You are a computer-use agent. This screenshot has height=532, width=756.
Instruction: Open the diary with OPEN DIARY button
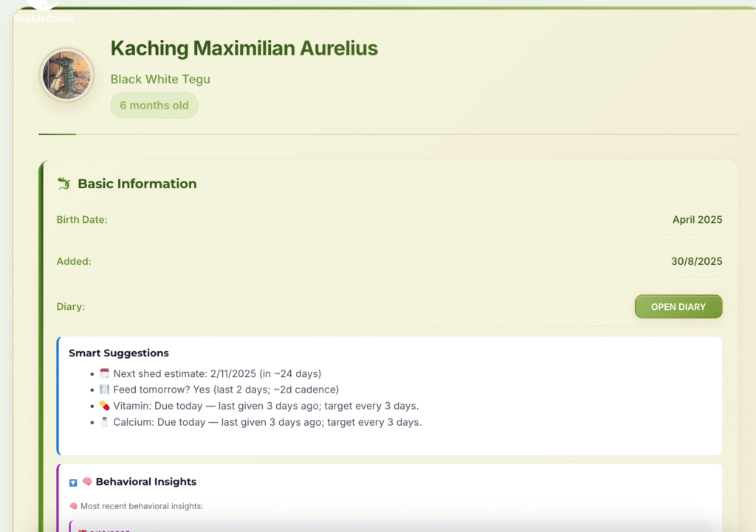tap(678, 307)
